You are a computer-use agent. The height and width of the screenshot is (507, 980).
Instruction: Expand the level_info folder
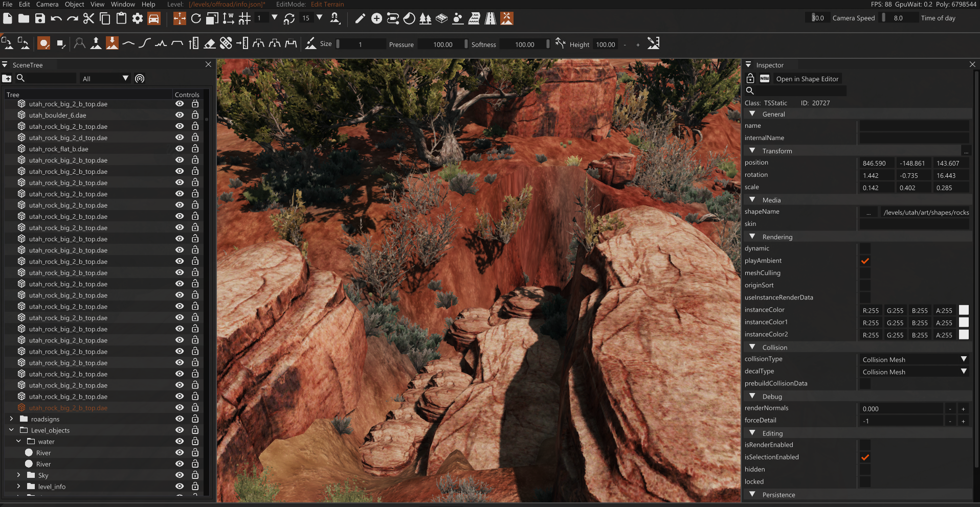[x=18, y=486]
